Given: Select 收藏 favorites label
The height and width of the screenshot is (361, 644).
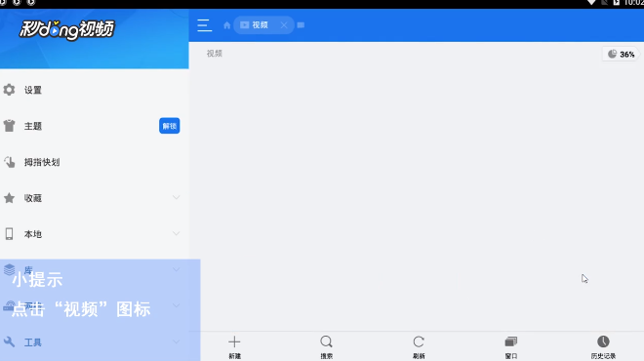Looking at the screenshot, I should click(33, 198).
